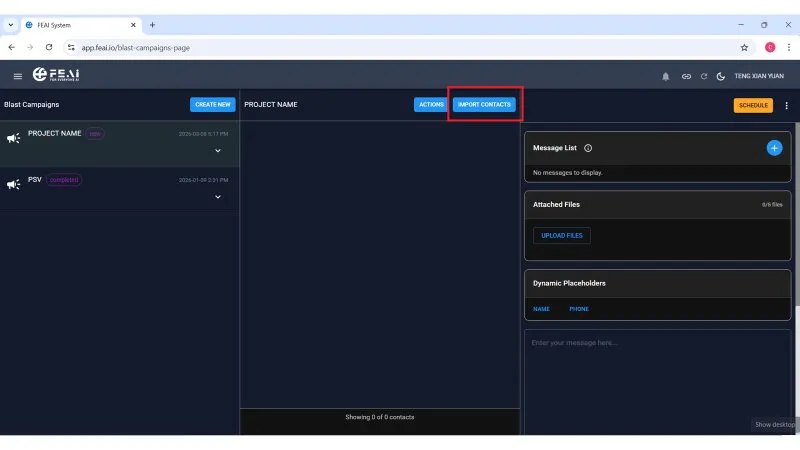
Task: Click the PROJECT NAME new status badge
Action: [x=95, y=134]
